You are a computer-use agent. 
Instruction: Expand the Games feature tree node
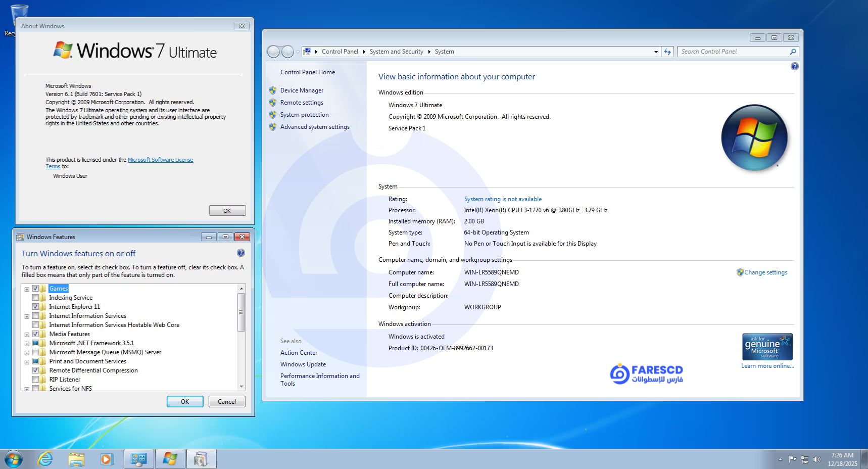[27, 289]
